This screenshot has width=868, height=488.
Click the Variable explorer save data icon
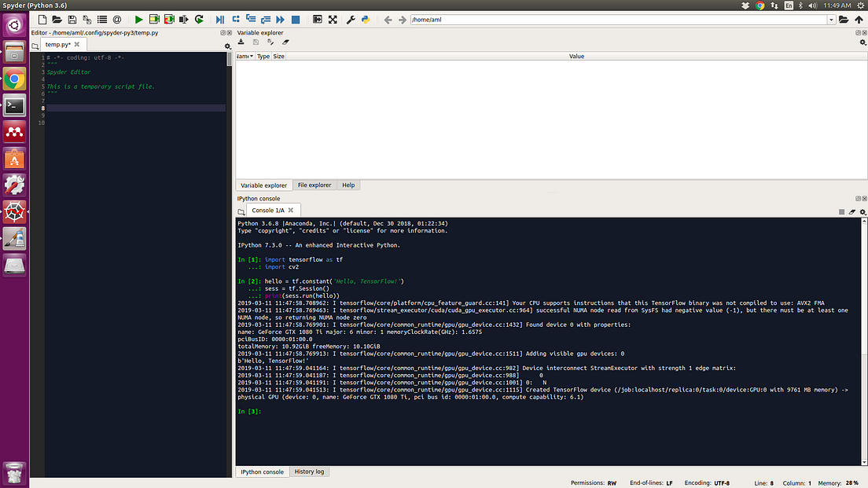coord(256,42)
